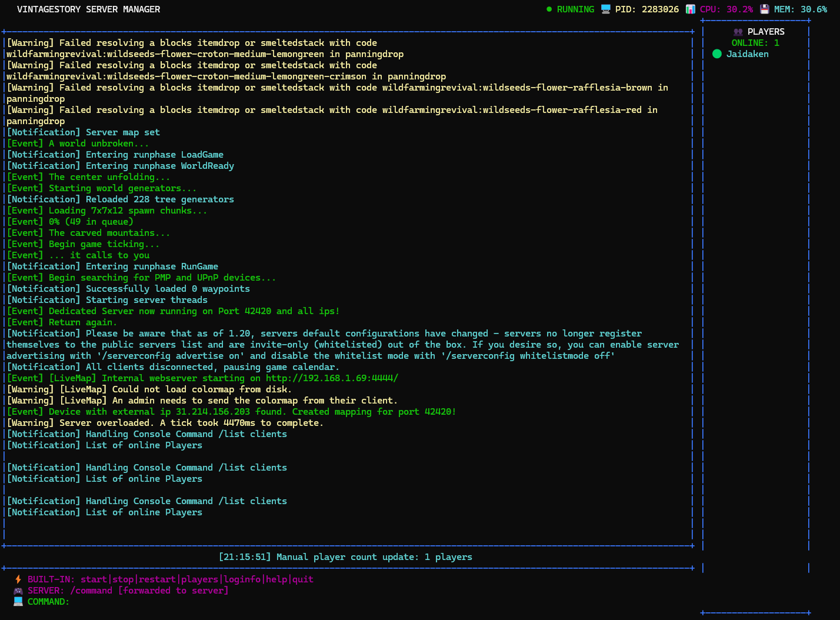Click the 'help' built-in command
This screenshot has width=840, height=620.
(276, 579)
